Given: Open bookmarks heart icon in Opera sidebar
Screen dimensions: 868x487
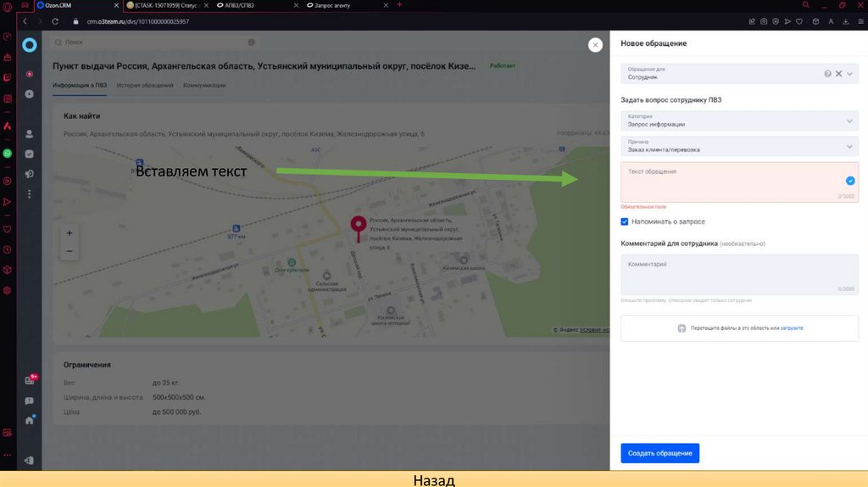Looking at the screenshot, I should (x=7, y=229).
